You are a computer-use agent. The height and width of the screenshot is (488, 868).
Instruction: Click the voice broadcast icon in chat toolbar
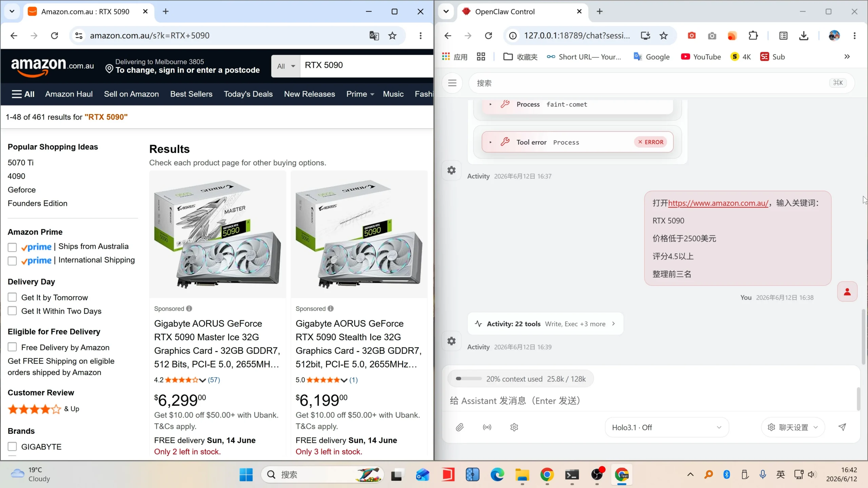coord(487,427)
